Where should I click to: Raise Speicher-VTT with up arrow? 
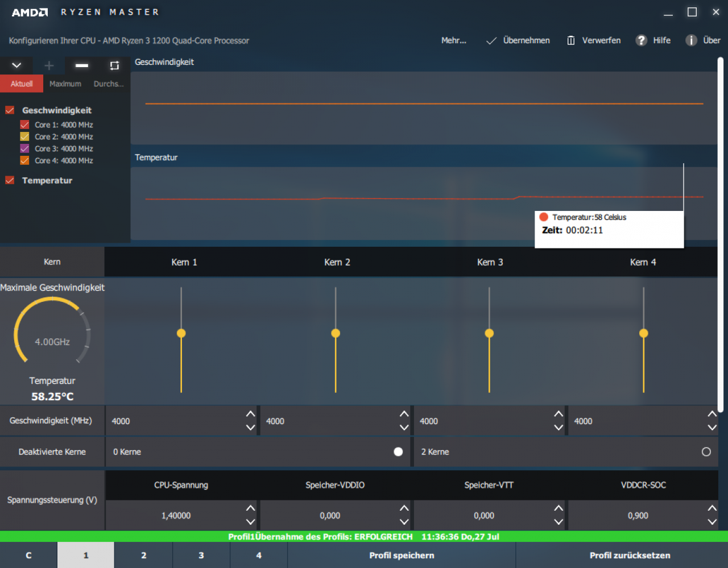(559, 508)
